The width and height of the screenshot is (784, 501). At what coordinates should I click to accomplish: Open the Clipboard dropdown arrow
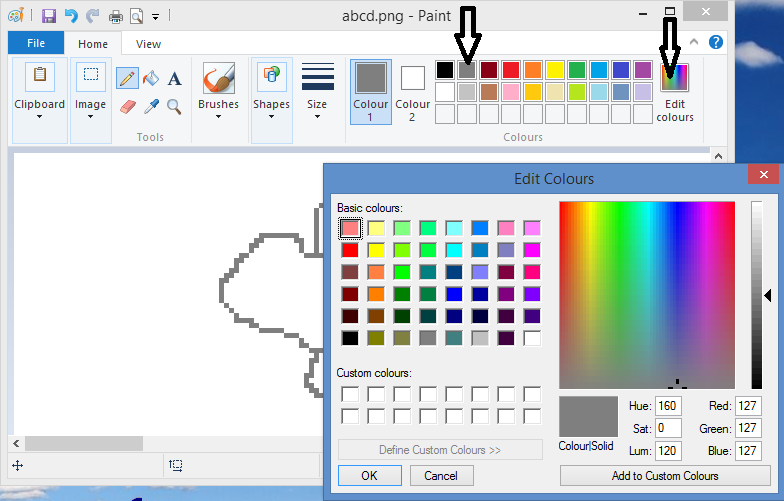click(x=40, y=117)
